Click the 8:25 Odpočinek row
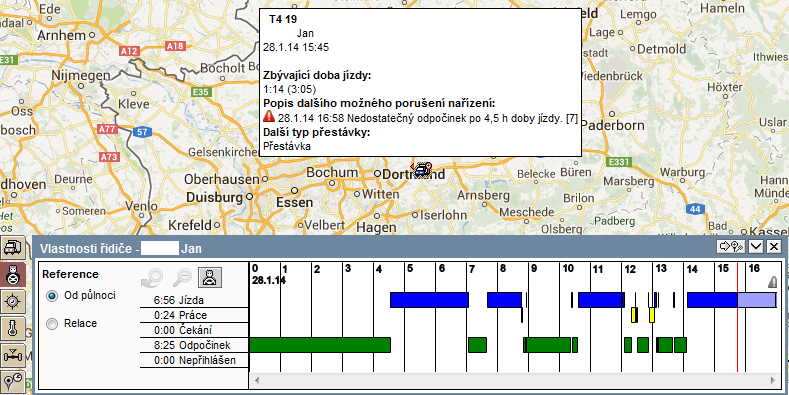Screen dimensions: 789x395 click(194, 346)
